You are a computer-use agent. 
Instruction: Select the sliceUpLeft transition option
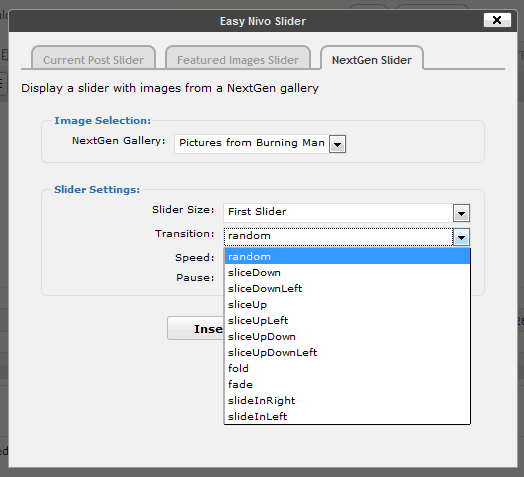[347, 321]
